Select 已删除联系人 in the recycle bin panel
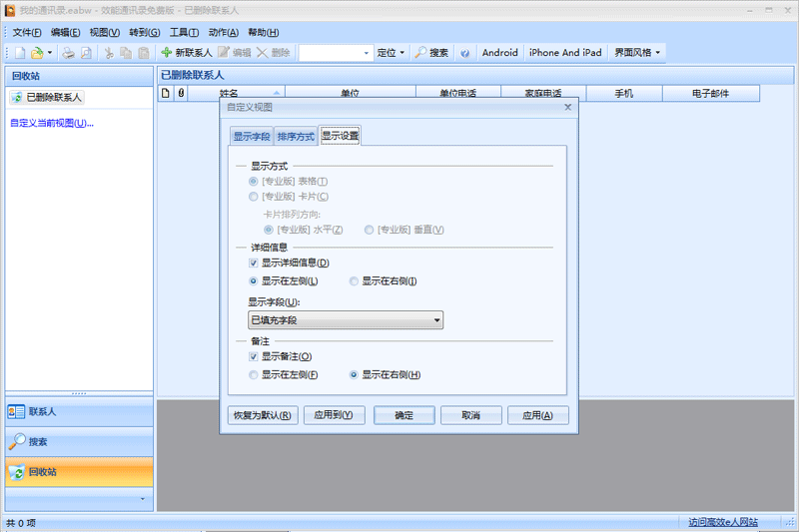Image resolution: width=799 pixels, height=532 pixels. click(47, 97)
